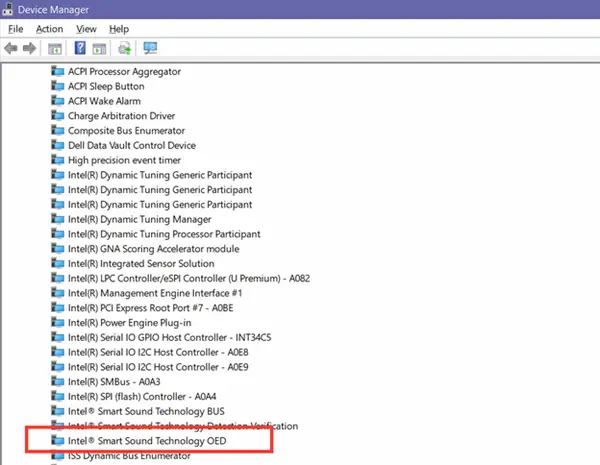Screen dimensions: 600x465
Task: Select High precision event timer
Action: coord(124,160)
